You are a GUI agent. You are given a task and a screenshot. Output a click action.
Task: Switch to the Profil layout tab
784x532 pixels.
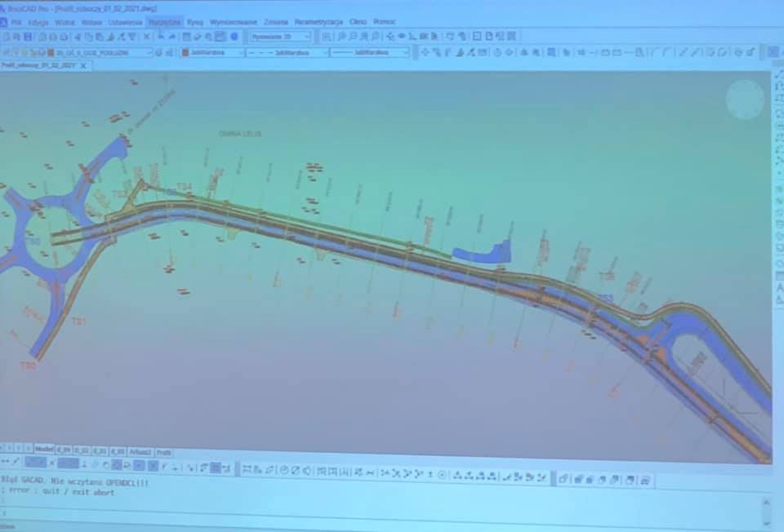click(164, 451)
